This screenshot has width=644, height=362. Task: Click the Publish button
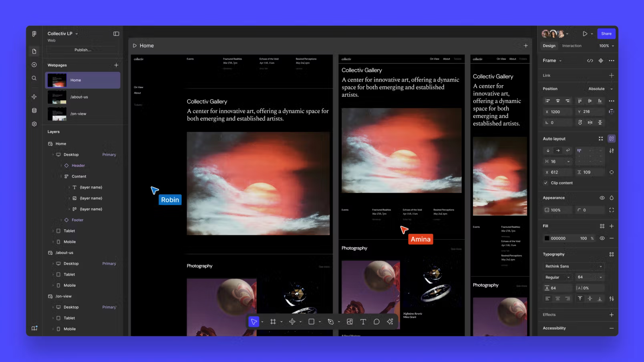coord(82,50)
